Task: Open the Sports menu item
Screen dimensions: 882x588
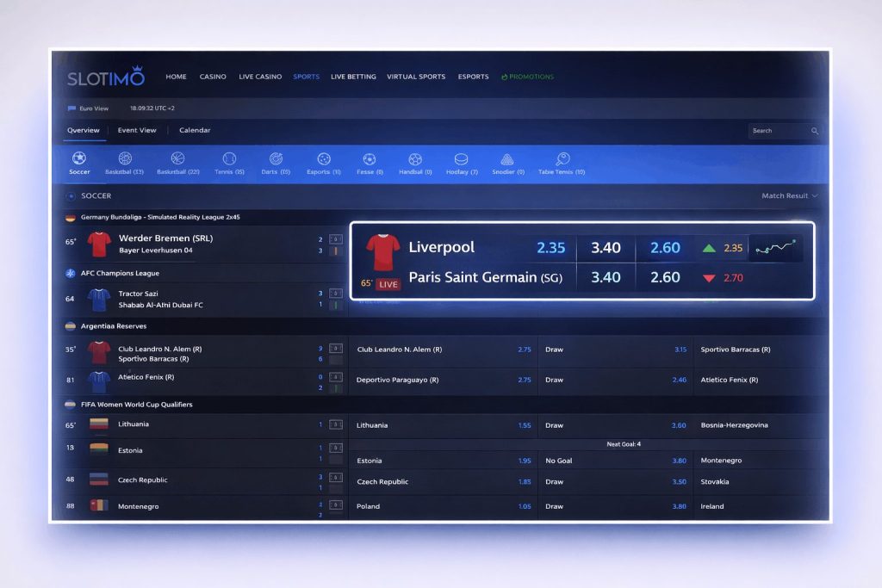Action: point(306,77)
